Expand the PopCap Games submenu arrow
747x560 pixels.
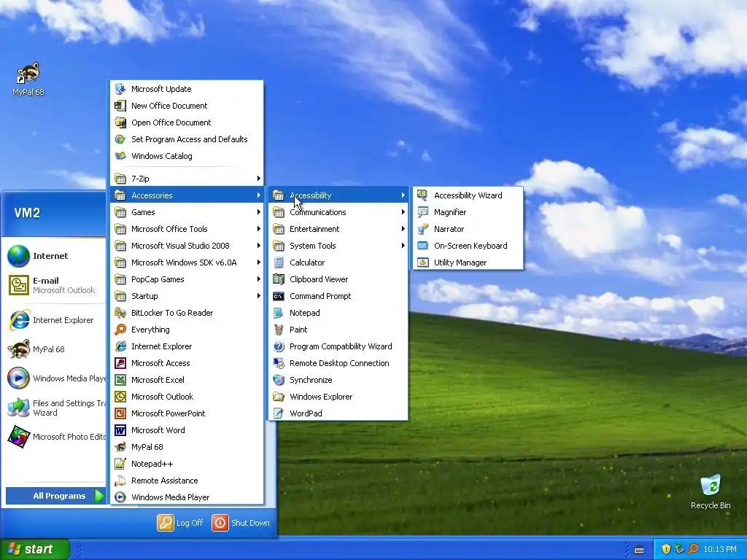pos(259,279)
